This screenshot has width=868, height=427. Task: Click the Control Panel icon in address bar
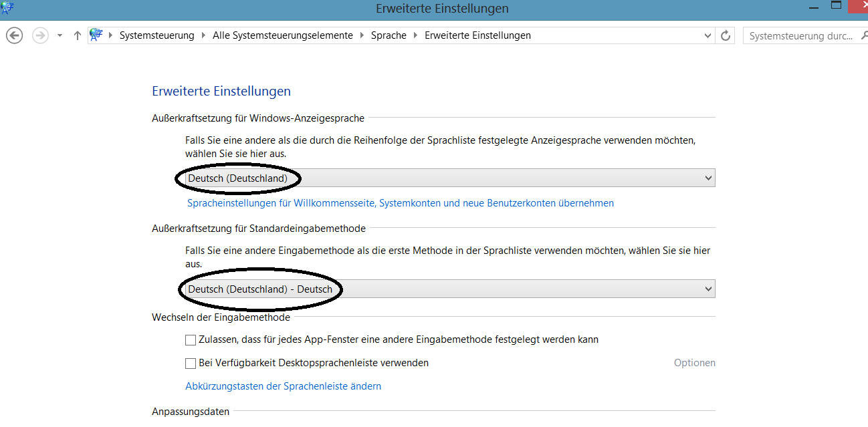[96, 35]
